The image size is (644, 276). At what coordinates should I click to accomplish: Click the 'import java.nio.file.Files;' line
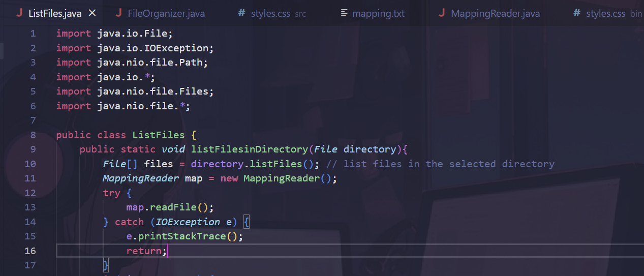click(x=135, y=91)
